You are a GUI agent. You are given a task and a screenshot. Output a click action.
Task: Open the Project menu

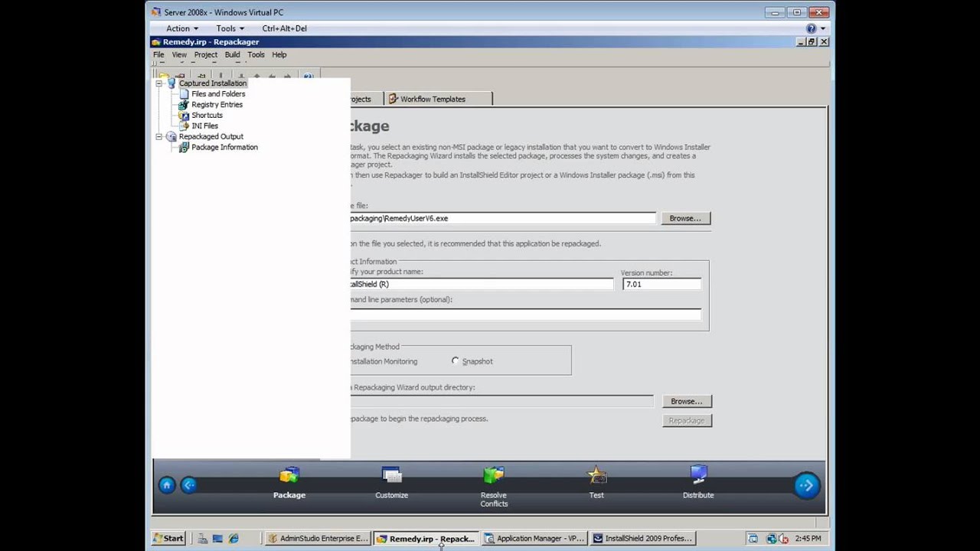(x=205, y=55)
